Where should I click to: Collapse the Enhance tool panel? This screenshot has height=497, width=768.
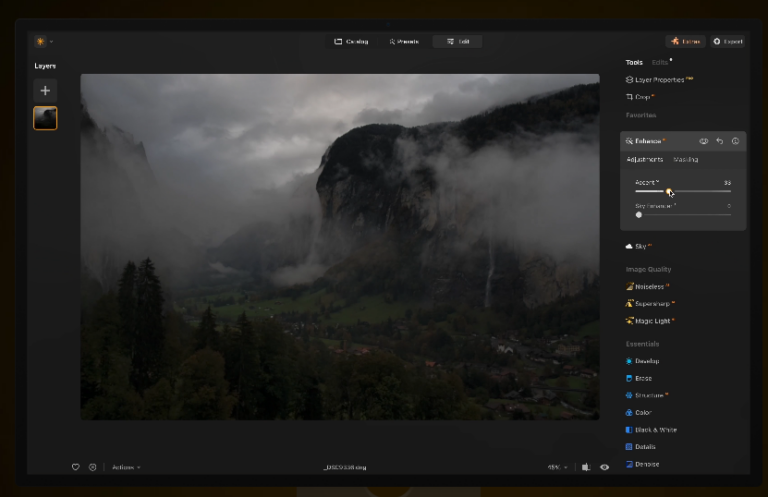(x=650, y=141)
